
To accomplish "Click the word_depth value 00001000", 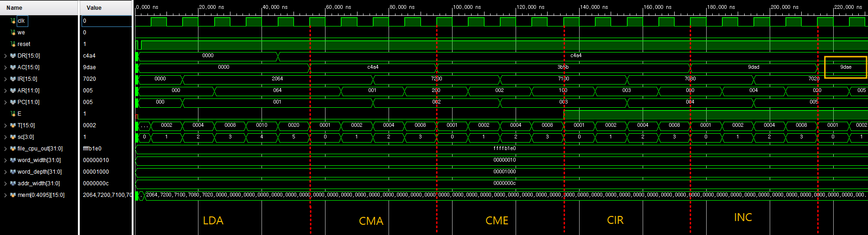I will click(96, 172).
